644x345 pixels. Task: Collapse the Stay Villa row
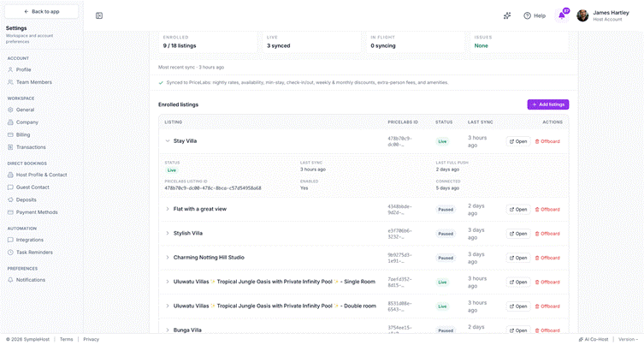click(x=168, y=140)
